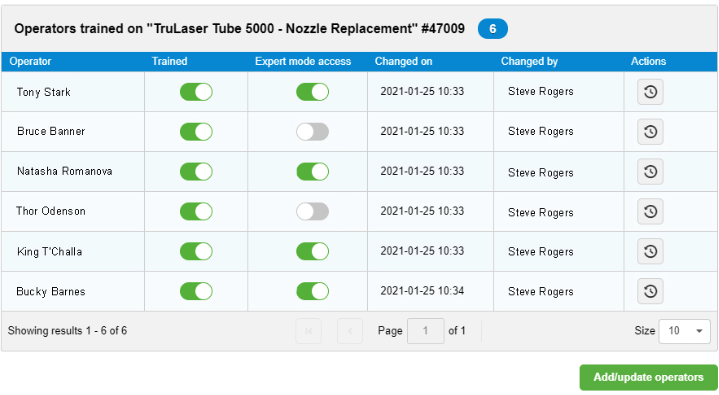719x395 pixels.
Task: Disable Expert mode access for King T'Challa
Action: coord(313,251)
